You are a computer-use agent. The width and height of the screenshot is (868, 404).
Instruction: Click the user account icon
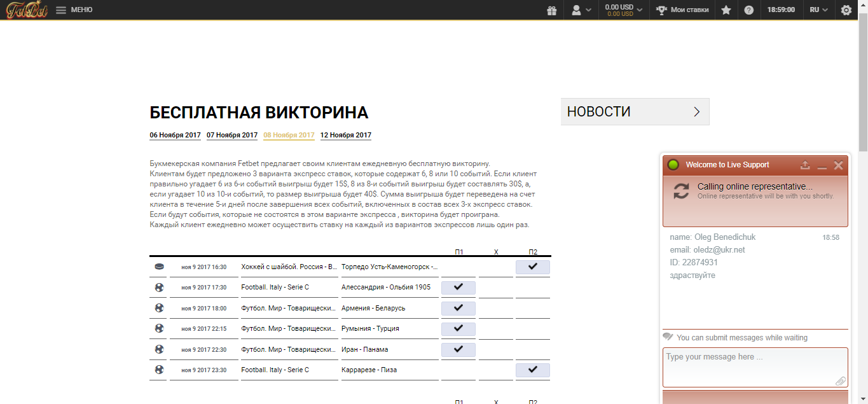576,10
